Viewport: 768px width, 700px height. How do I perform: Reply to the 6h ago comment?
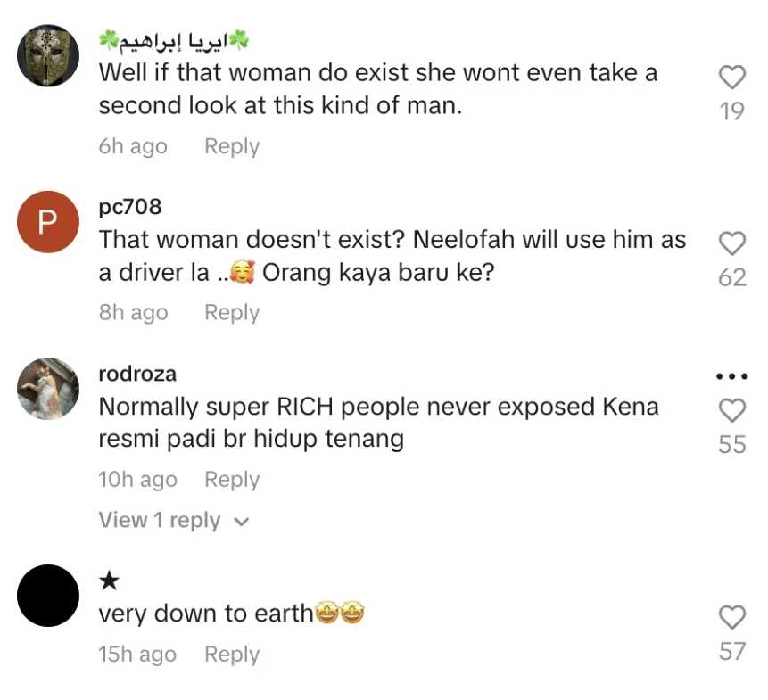231,146
